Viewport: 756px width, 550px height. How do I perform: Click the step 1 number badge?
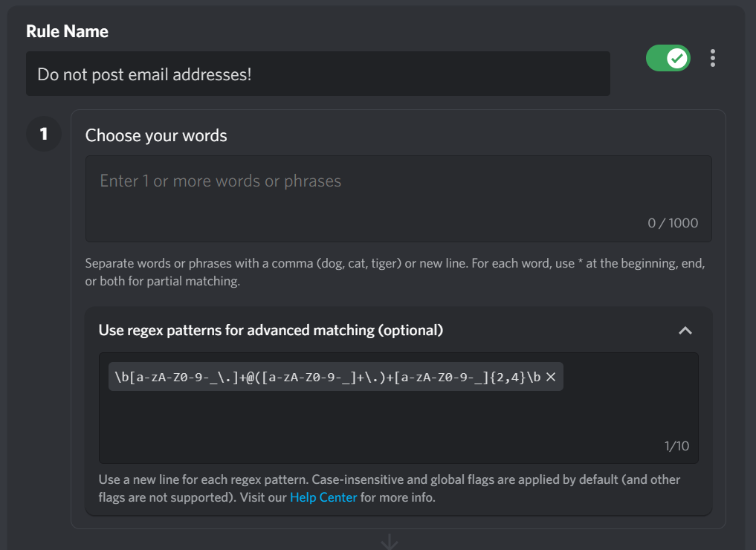(x=43, y=133)
